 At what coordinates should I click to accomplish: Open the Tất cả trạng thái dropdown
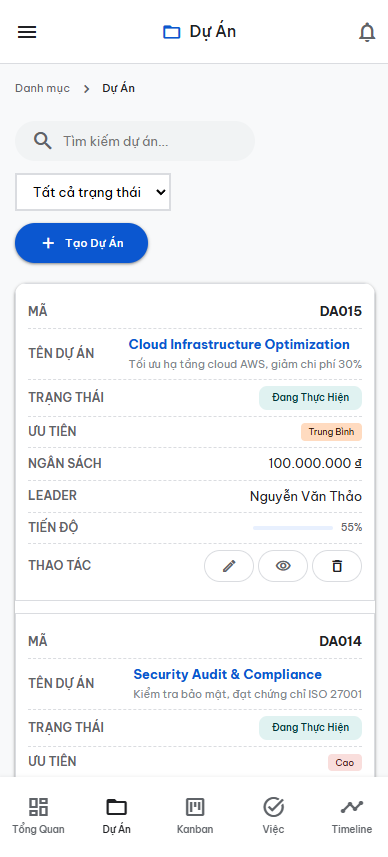pos(93,192)
